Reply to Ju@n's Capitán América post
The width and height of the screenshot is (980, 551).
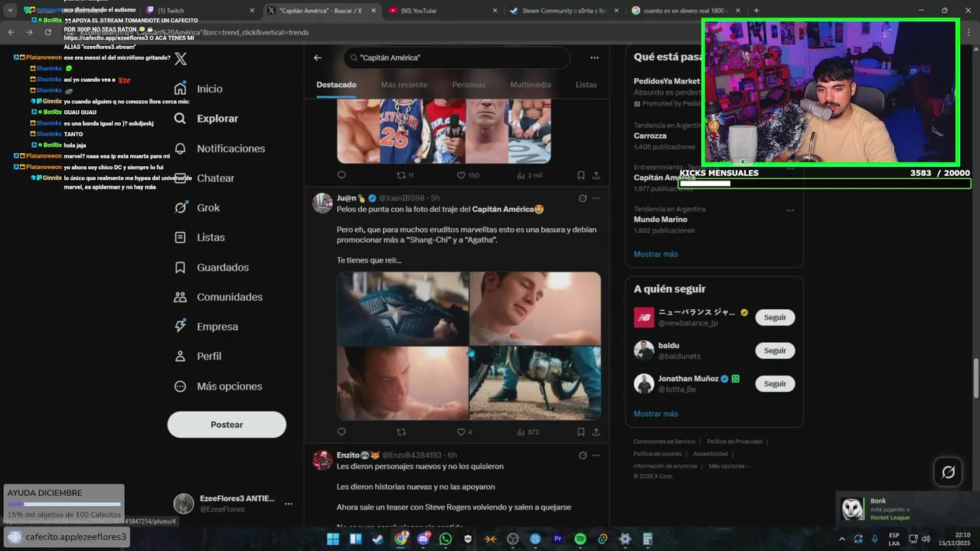(341, 432)
